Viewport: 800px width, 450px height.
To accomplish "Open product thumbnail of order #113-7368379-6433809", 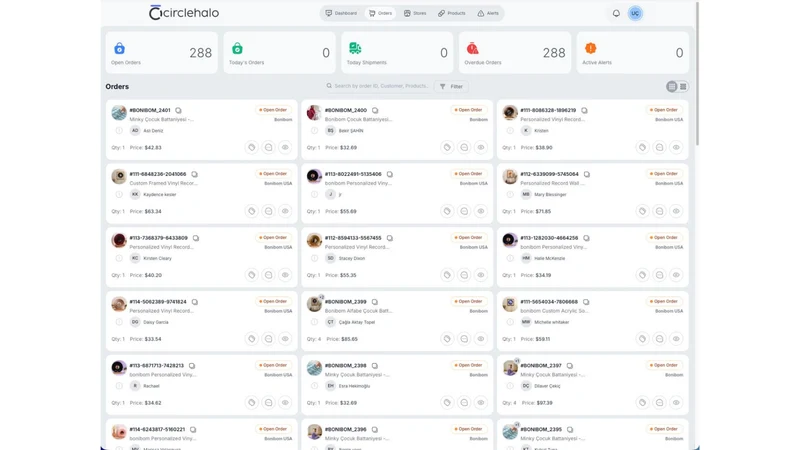I will click(119, 240).
